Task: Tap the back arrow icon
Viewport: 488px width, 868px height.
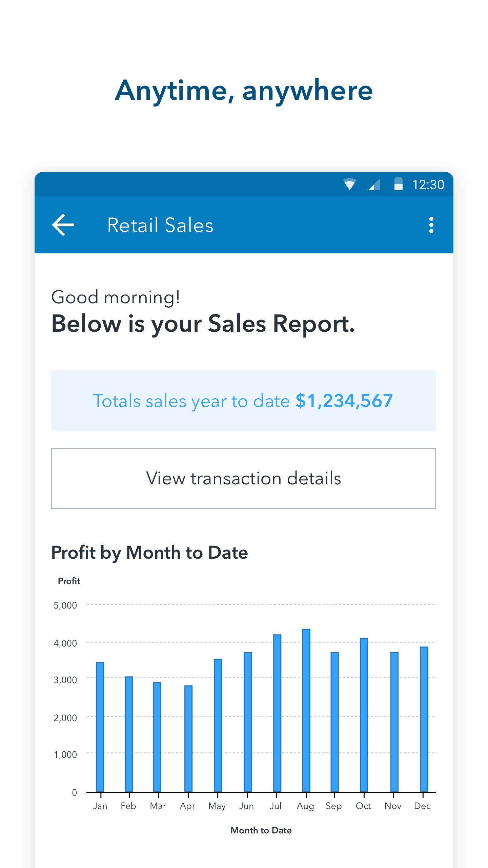Action: click(x=63, y=225)
